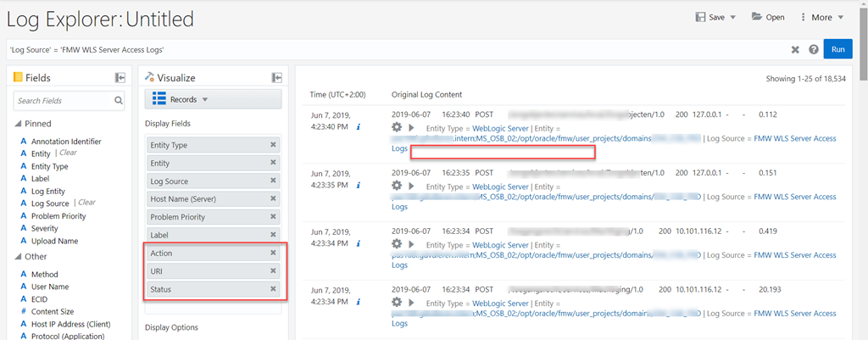This screenshot has width=868, height=340.
Task: Expand first log record with play arrow
Action: click(412, 127)
